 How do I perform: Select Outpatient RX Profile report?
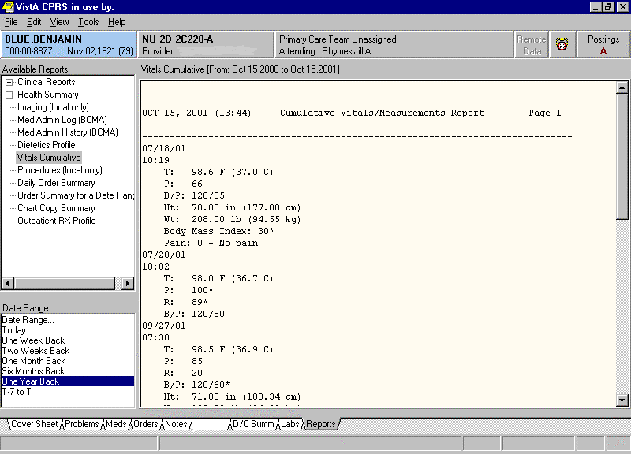[56, 221]
